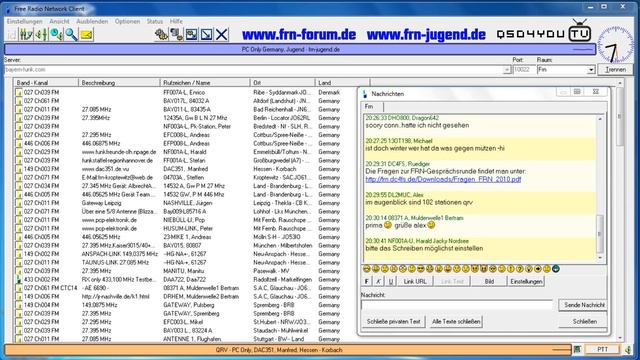Insert the first smiley in emoticon row
This screenshot has height=360, width=640.
pos(367,269)
